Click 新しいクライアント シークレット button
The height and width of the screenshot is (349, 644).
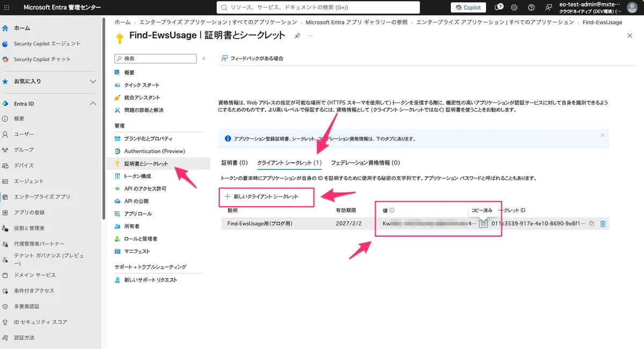tap(261, 197)
